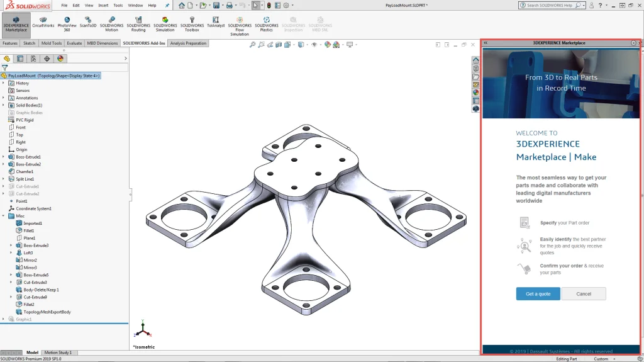Click Zoom to Fit in view toolbar
This screenshot has height=362, width=644.
click(253, 45)
